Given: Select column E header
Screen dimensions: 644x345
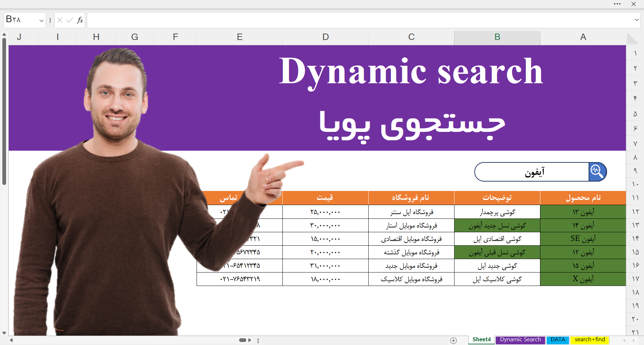Looking at the screenshot, I should 239,37.
